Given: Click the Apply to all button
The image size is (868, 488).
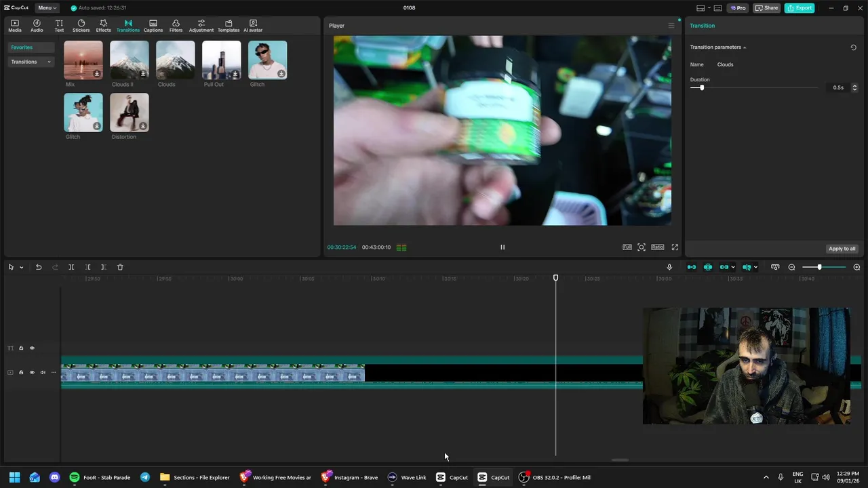Looking at the screenshot, I should pos(842,249).
